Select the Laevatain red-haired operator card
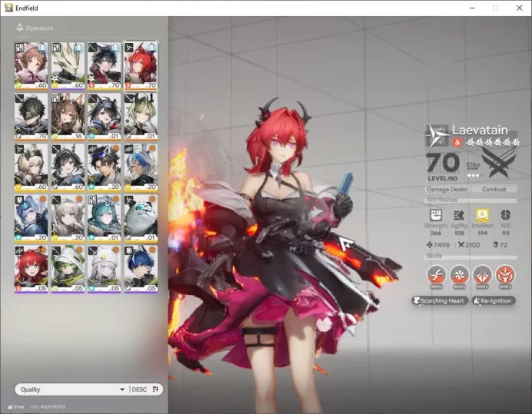The image size is (532, 414). (x=141, y=66)
